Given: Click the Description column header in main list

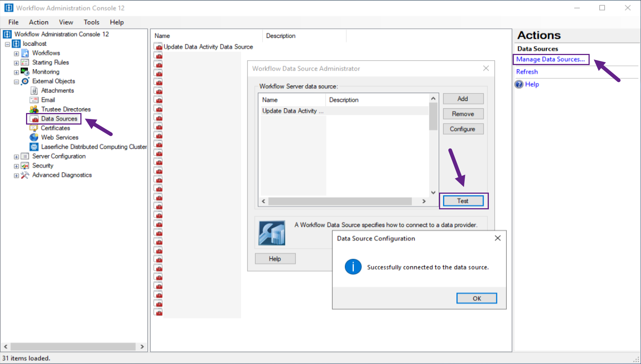Looking at the screenshot, I should coord(304,36).
